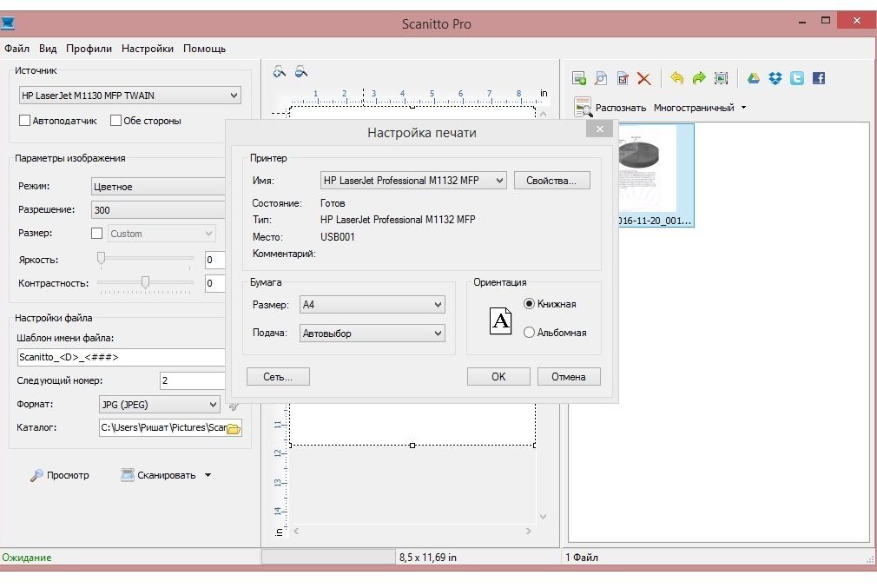The height and width of the screenshot is (588, 877).
Task: Open the Настройки menu
Action: pos(147,49)
